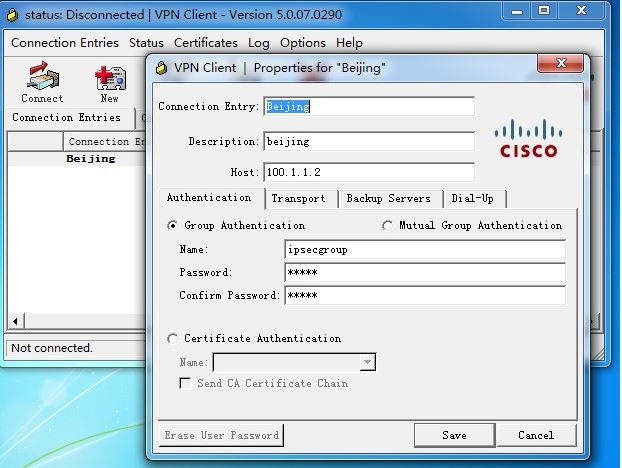Screen dimensions: 622x468
Task: Open the Connection Entries menu
Action: point(65,43)
